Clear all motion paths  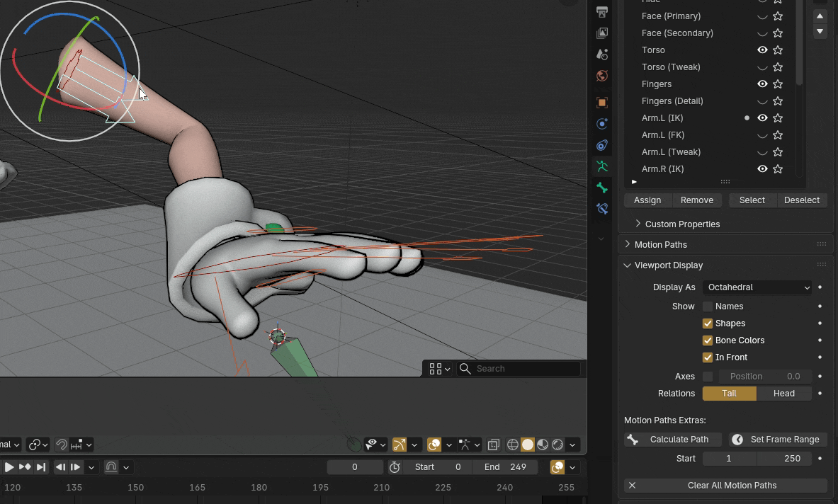726,486
